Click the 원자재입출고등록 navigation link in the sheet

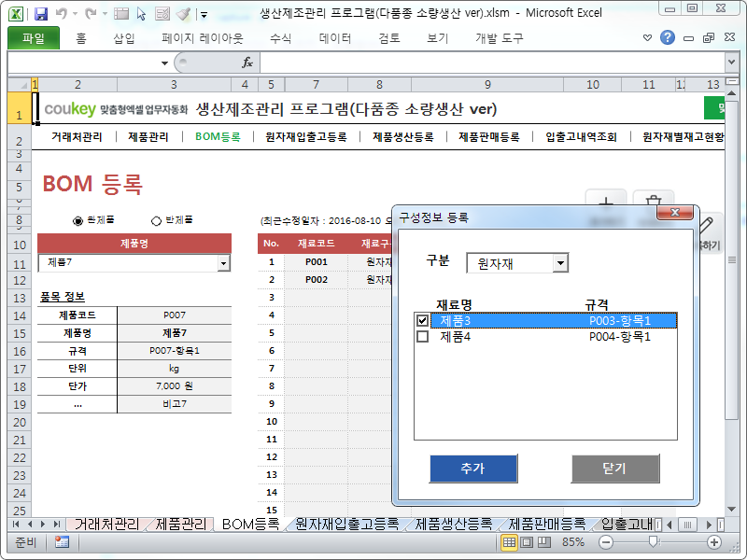[306, 137]
